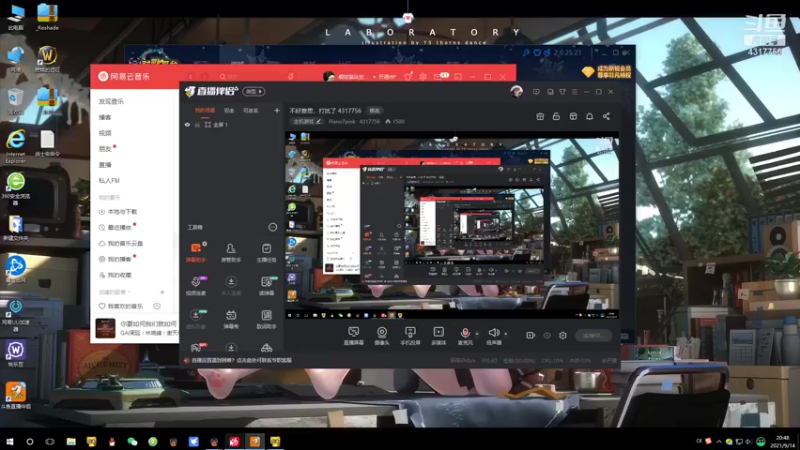Open NetEase Music mail messages icon

coord(438,77)
